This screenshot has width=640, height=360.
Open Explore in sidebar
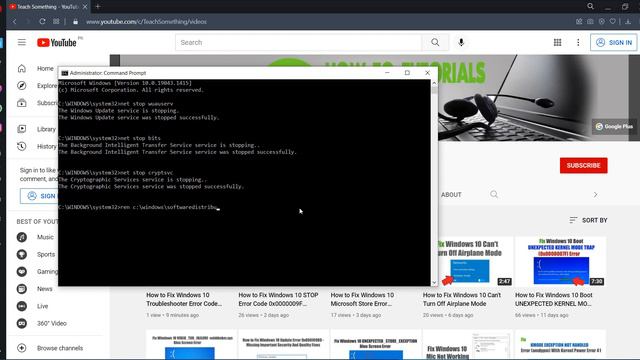point(37,86)
